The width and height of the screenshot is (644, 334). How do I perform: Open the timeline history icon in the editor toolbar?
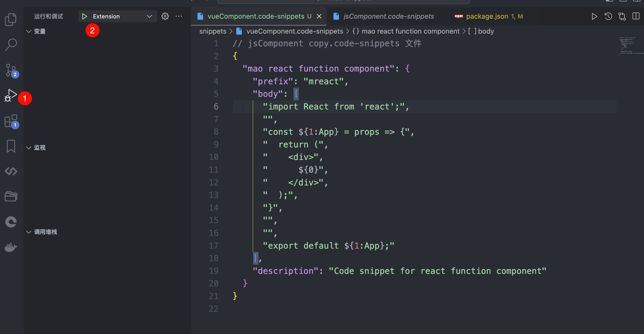point(608,16)
